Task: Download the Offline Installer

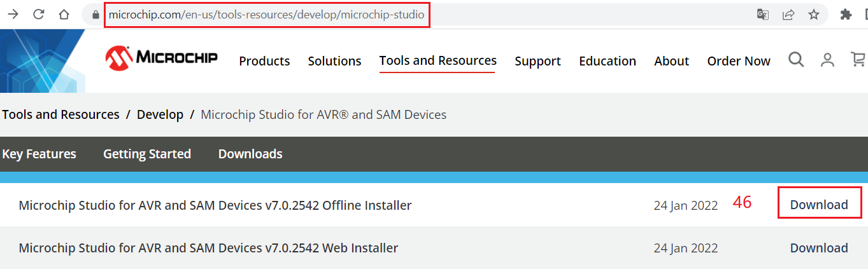Action: point(819,205)
